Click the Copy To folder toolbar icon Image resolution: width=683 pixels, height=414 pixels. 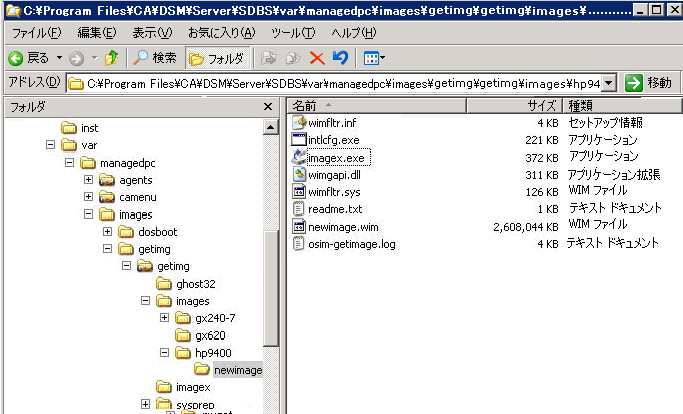click(x=293, y=58)
